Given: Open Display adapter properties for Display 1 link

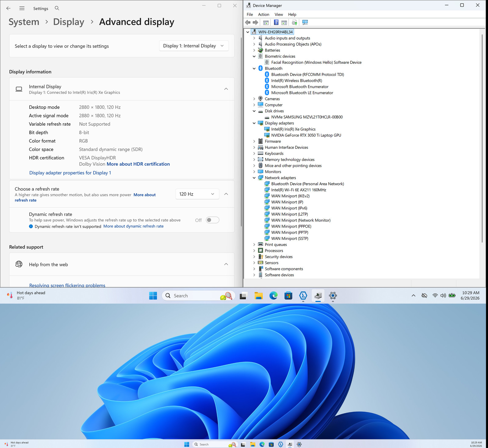Looking at the screenshot, I should point(70,173).
